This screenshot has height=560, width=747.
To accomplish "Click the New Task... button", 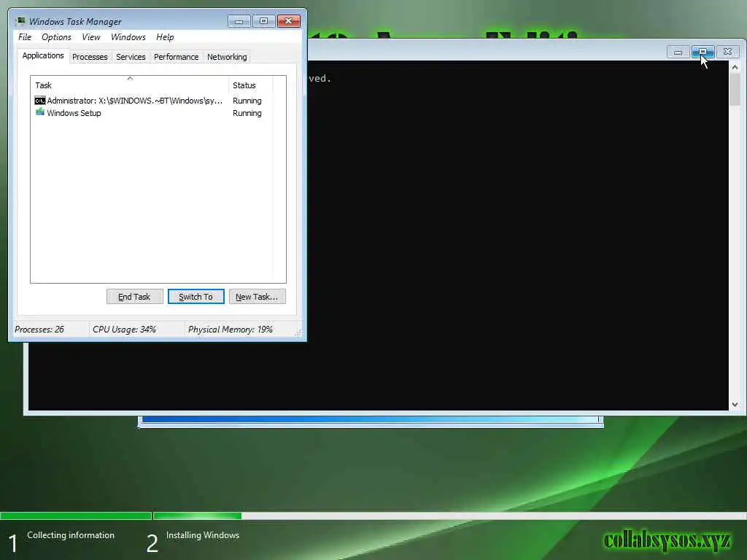I will (258, 297).
